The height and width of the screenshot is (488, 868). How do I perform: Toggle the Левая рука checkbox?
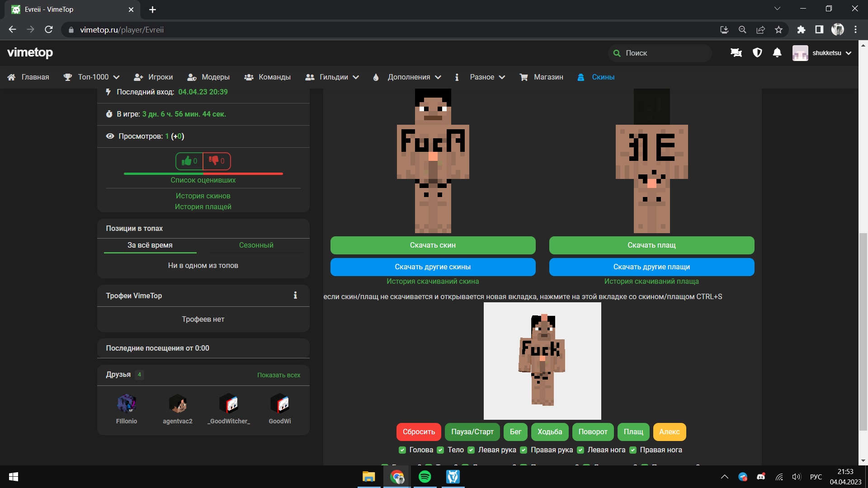coord(471,450)
